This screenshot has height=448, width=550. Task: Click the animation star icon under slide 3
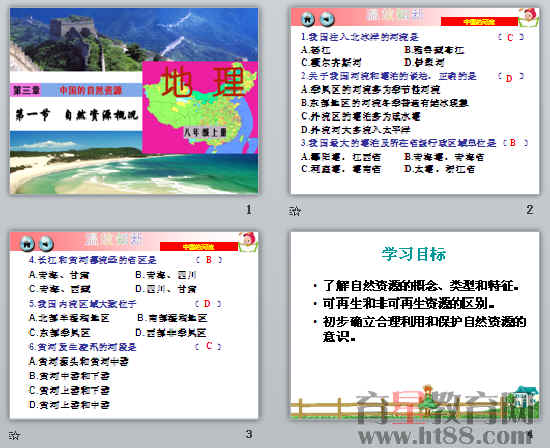click(14, 435)
